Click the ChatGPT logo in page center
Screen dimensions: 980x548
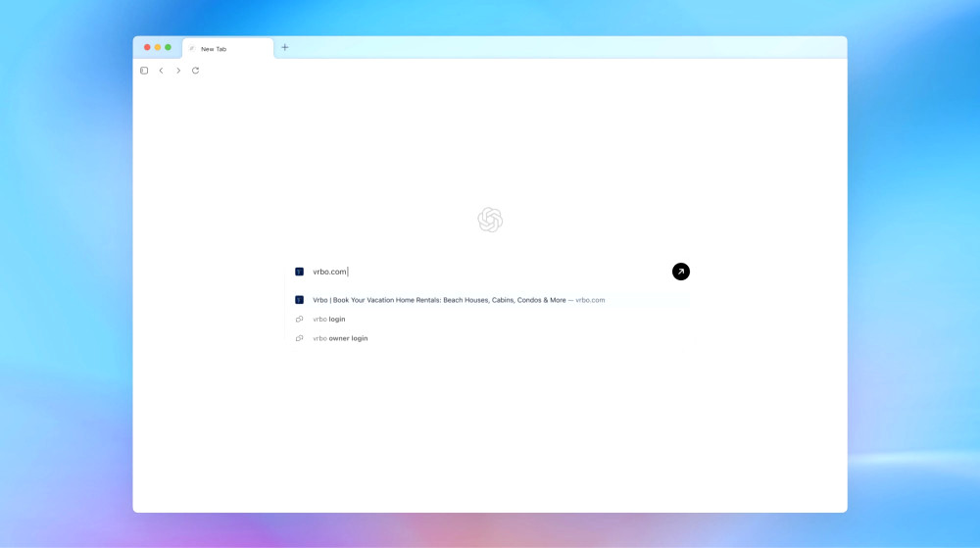coord(490,220)
